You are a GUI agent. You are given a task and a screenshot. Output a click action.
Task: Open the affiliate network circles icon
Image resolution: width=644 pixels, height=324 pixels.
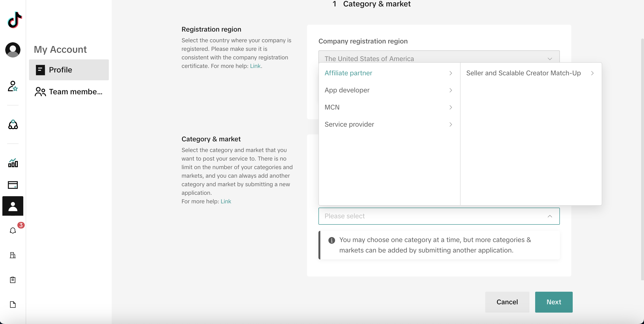point(13,124)
